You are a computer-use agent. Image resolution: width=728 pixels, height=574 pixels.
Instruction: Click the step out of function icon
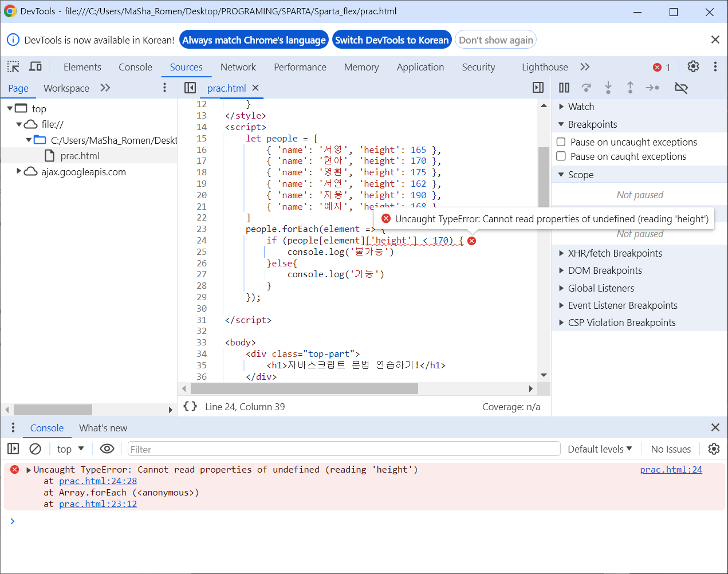click(x=630, y=88)
